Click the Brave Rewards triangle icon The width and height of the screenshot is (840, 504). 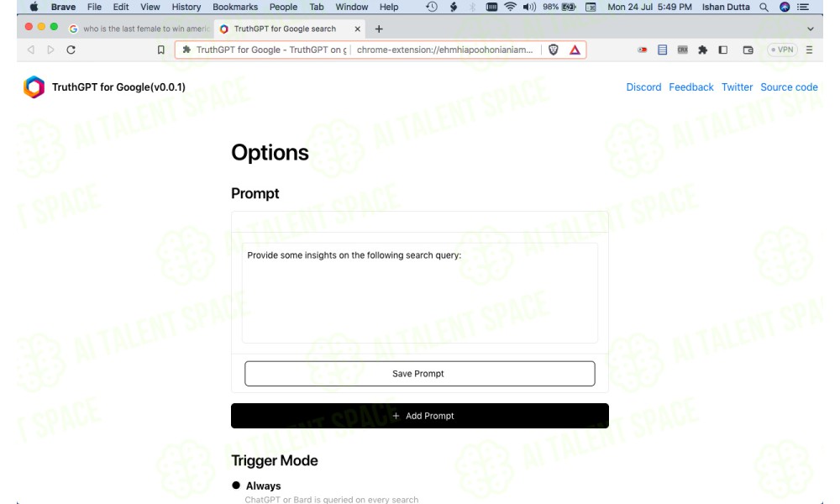click(x=575, y=50)
